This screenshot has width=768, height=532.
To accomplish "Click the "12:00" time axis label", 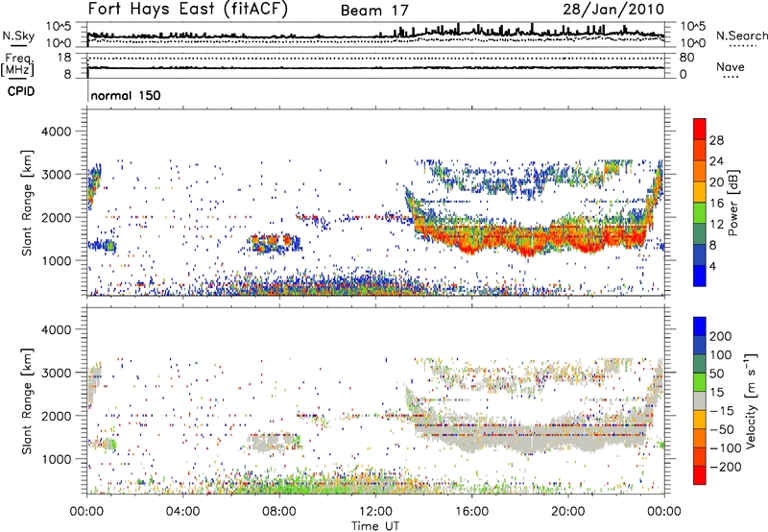I will point(375,512).
